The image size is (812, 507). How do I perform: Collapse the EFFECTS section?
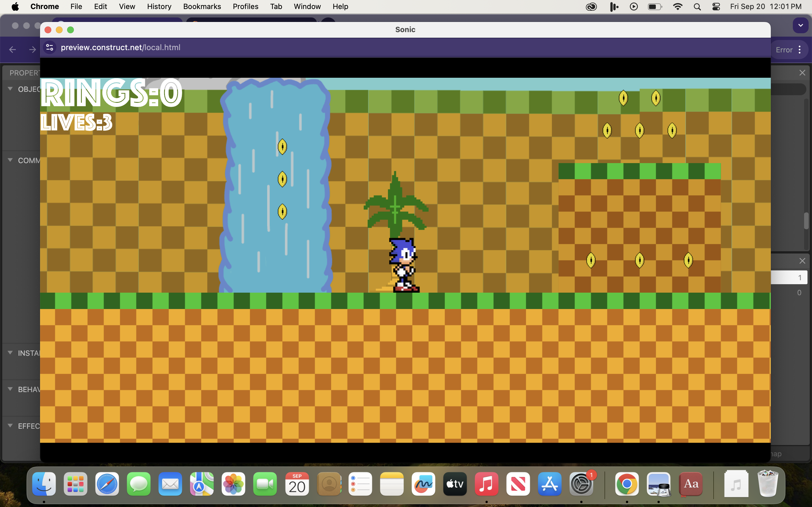(x=10, y=425)
